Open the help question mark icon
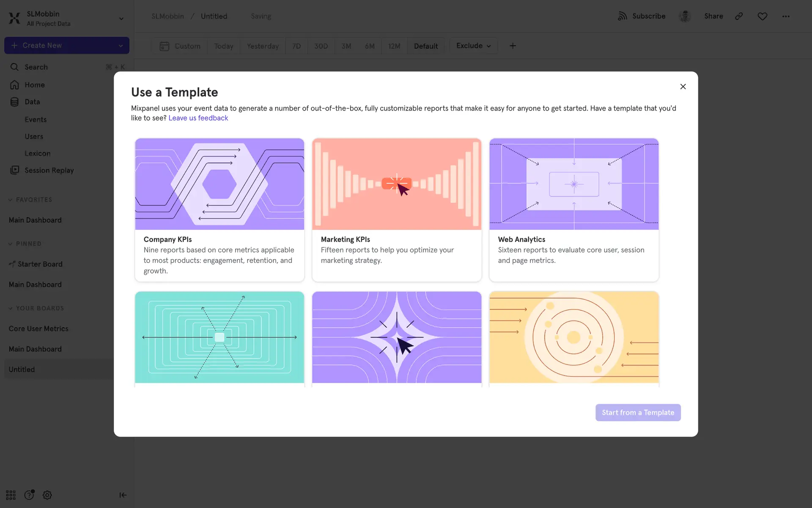 [x=29, y=495]
